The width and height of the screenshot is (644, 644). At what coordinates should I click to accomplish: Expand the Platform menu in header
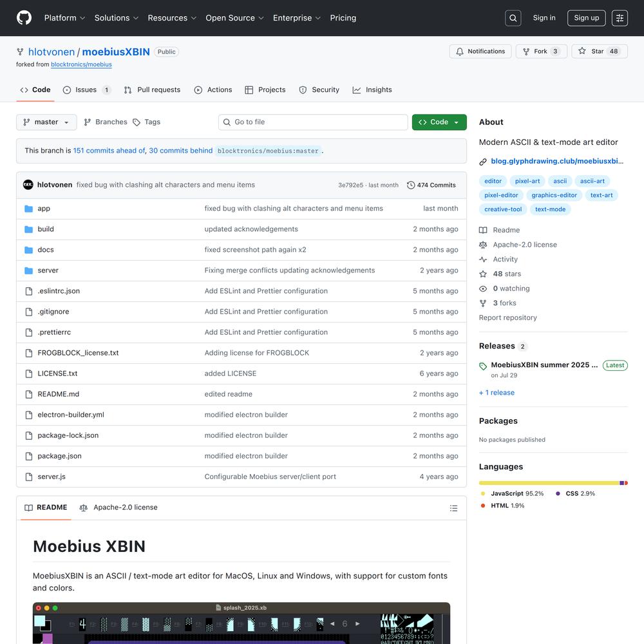(x=64, y=18)
